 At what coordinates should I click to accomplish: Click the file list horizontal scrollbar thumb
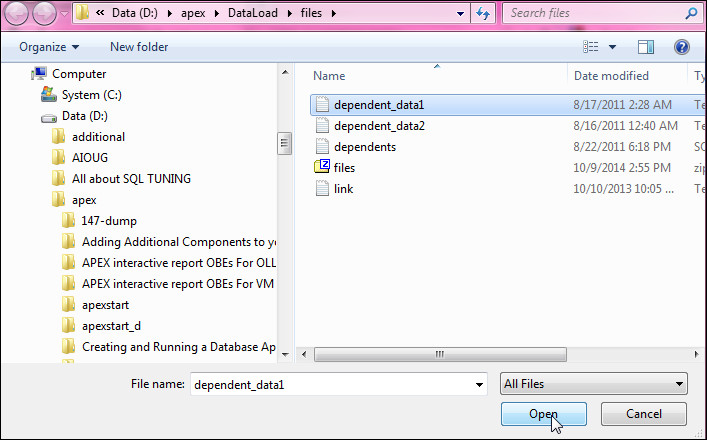coord(440,354)
